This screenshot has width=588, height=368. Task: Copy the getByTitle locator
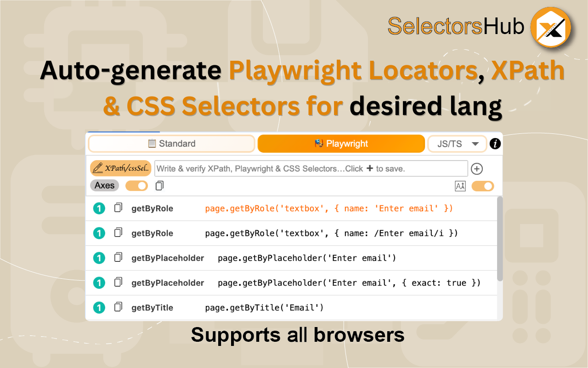pos(118,307)
